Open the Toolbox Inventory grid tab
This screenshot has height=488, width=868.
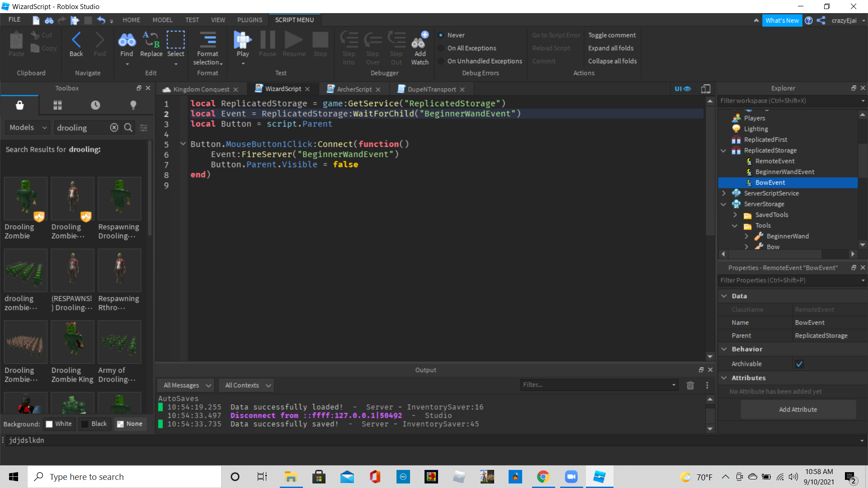pos(57,105)
